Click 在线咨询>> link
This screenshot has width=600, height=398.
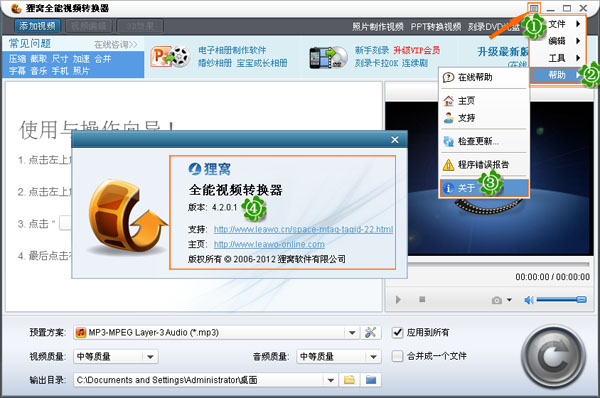pos(116,45)
